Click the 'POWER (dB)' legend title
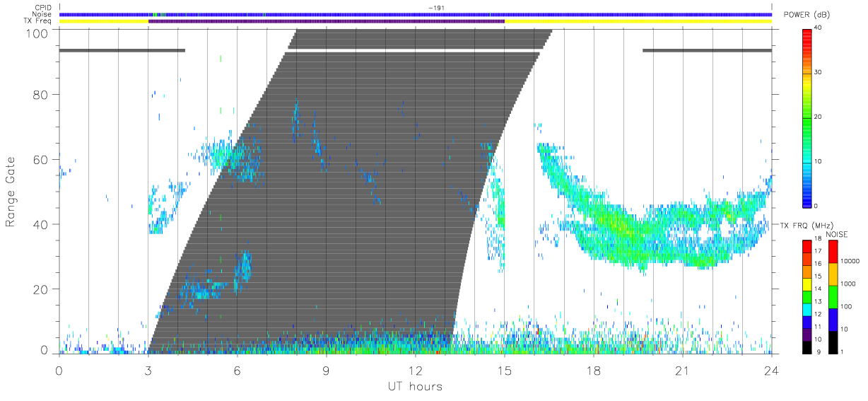Screen dimensions: 868x401 pyautogui.click(x=807, y=15)
